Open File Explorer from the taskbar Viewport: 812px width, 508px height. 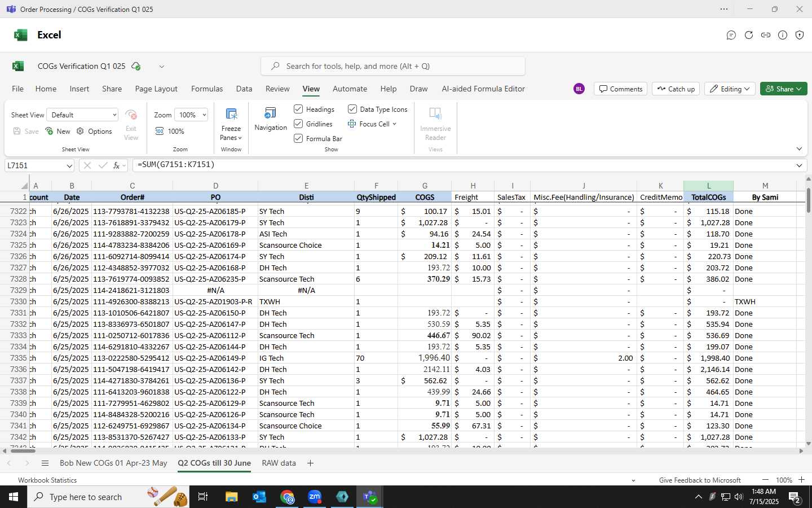point(232,497)
